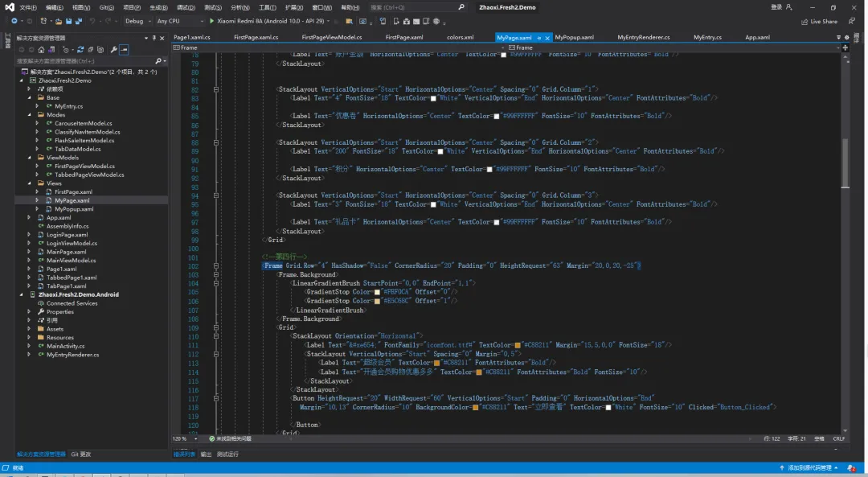Image resolution: width=868 pixels, height=477 pixels.
Task: Navigate backward with the blue arrow icon
Action: [14, 21]
